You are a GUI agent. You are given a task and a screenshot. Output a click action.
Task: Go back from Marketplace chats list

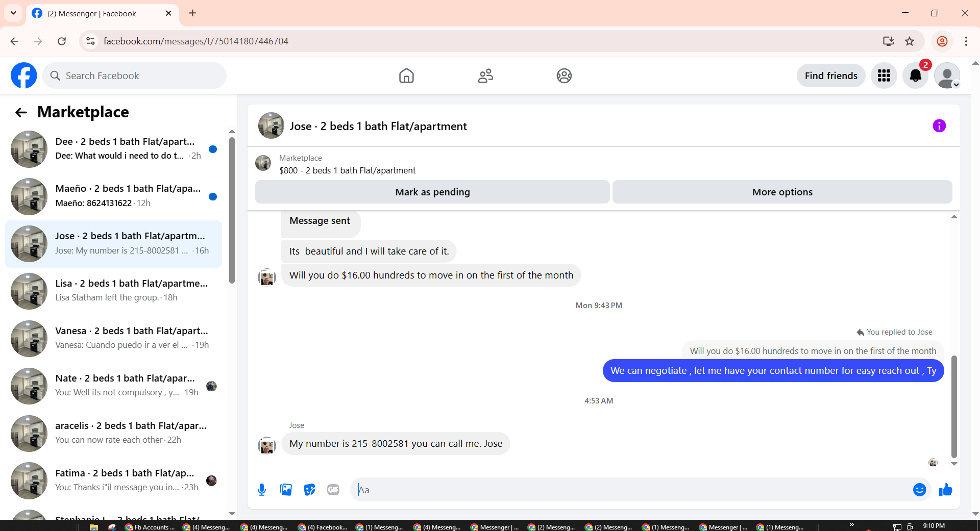(x=21, y=112)
